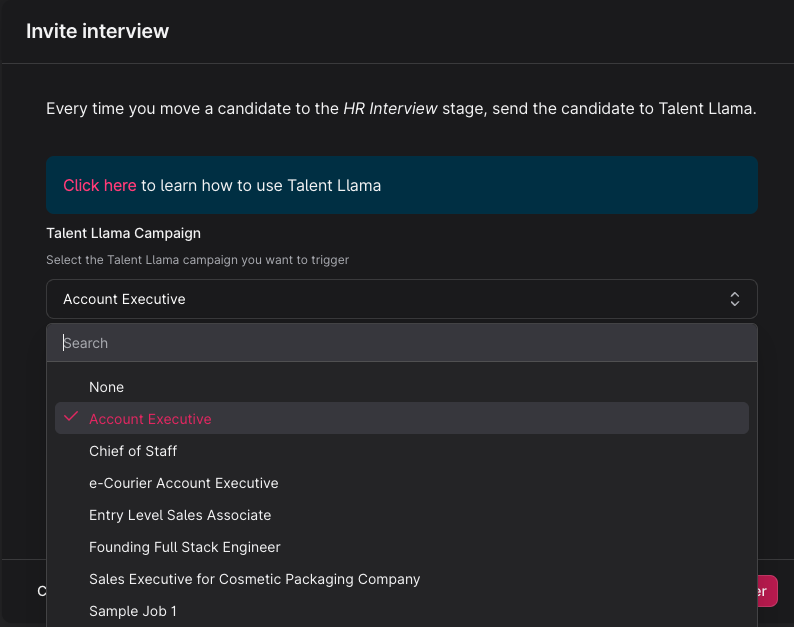
Task: Click the Invite interview heading
Action: coord(97,31)
